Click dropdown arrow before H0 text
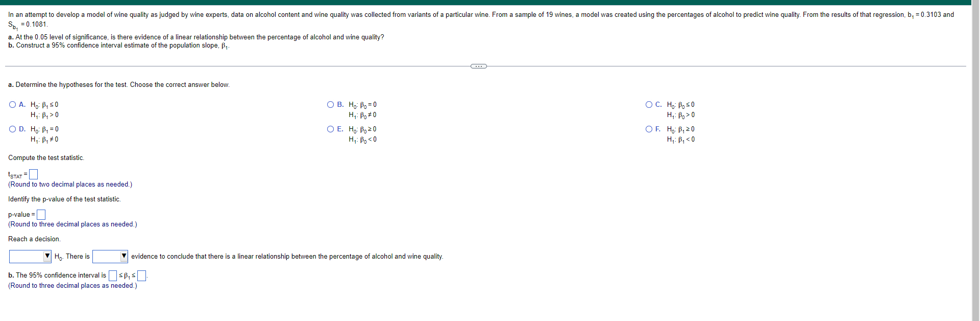The image size is (980, 321). (47, 256)
